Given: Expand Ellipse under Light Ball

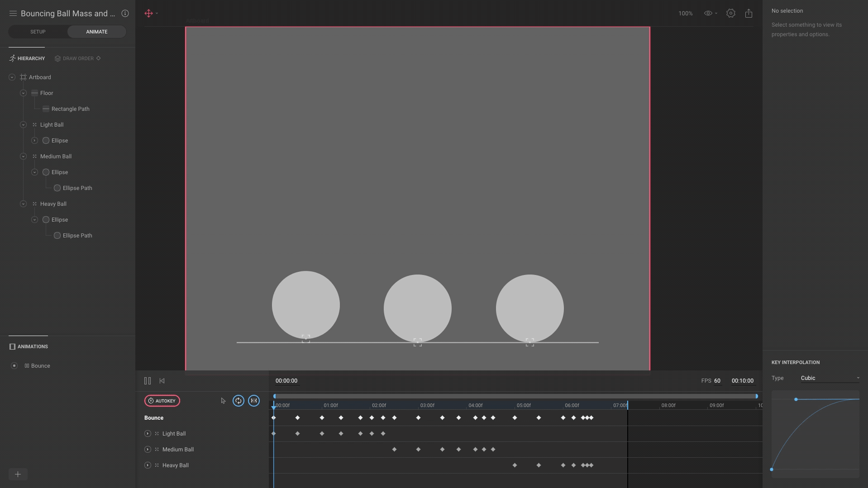Looking at the screenshot, I should point(35,141).
